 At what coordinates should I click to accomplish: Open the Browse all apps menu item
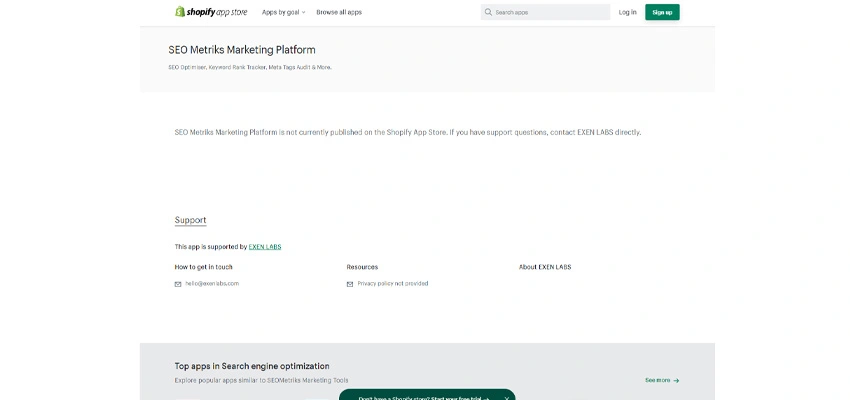[x=339, y=12]
